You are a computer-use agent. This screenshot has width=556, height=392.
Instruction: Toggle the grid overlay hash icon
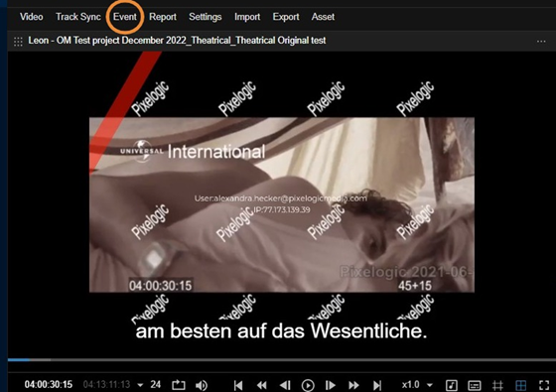[497, 385]
